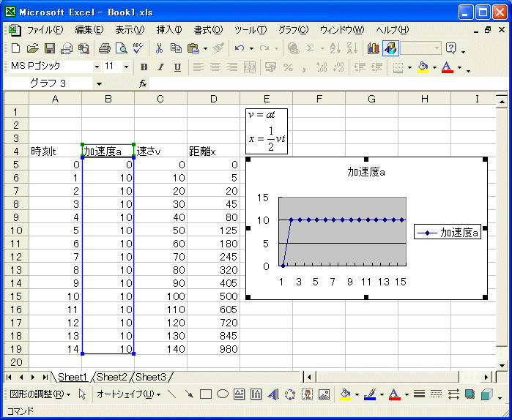Toggle Center alignment
This screenshot has height=420, width=512.
215,67
